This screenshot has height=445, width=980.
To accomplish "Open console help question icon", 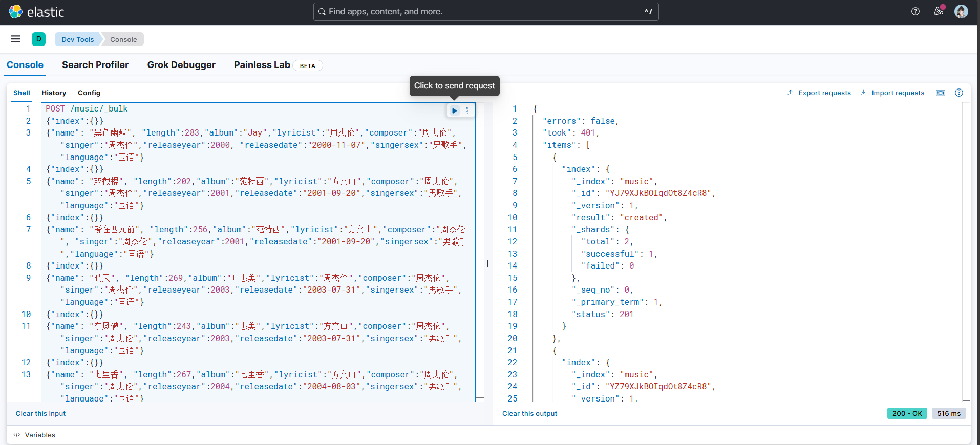I will pyautogui.click(x=959, y=93).
